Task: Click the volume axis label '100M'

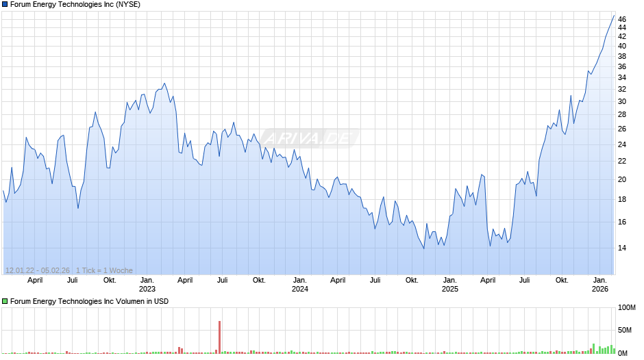Action: coord(627,308)
